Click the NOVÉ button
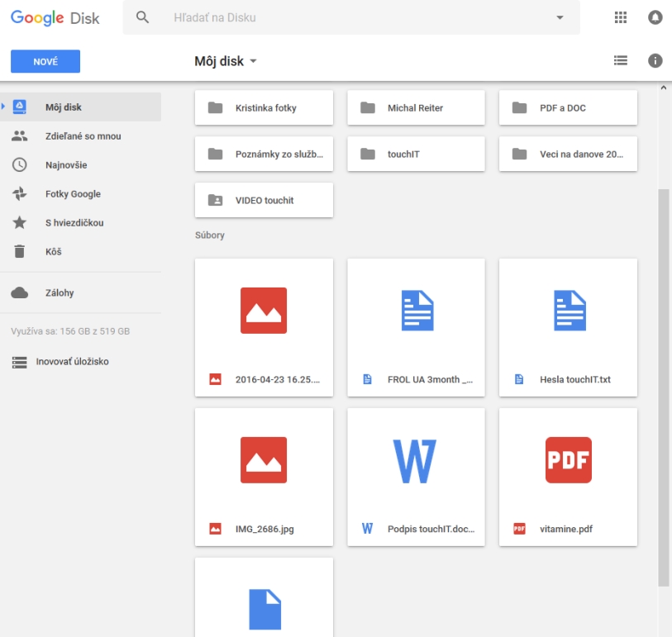Screen dimensions: 672x637 click(45, 62)
